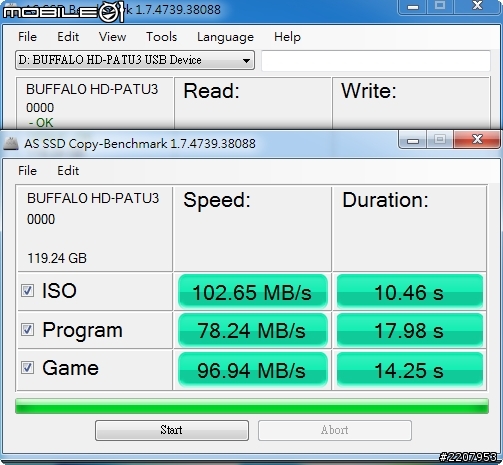The image size is (503, 465).
Task: Click the Game test label
Action: (70, 368)
